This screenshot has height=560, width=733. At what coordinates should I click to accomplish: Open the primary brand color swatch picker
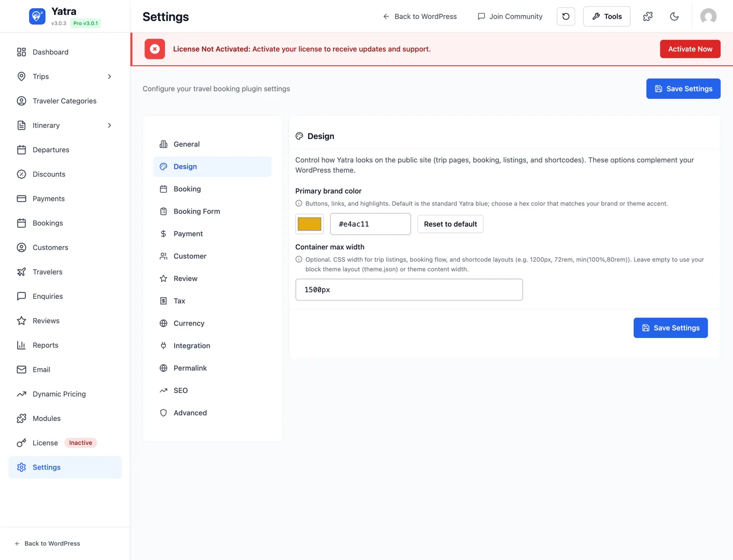[x=309, y=224]
